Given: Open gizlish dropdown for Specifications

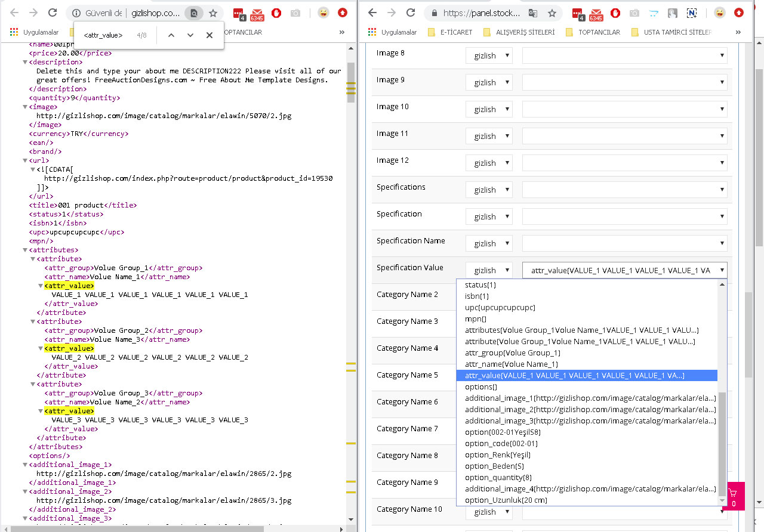Looking at the screenshot, I should (489, 190).
